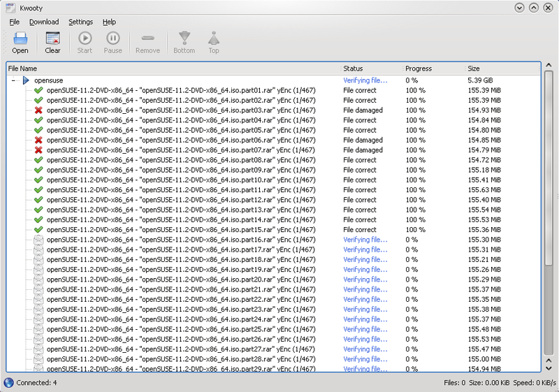Click red cross icon of part06.rar row

coord(38,140)
